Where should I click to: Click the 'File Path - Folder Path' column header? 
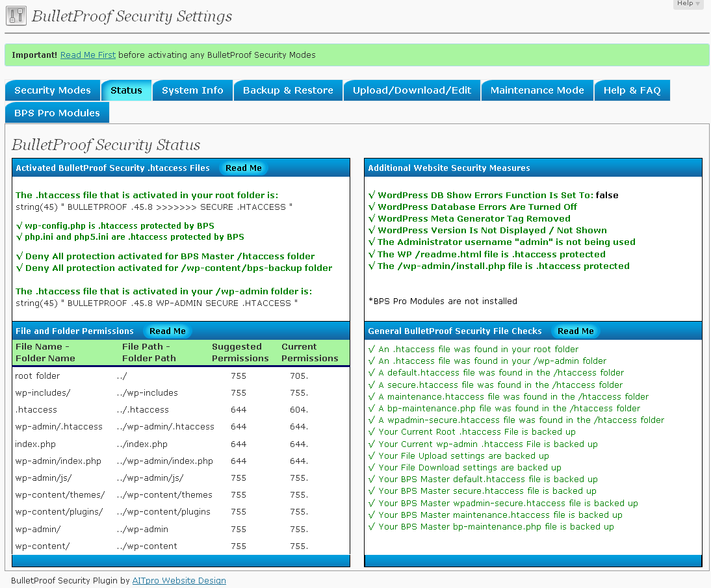[x=149, y=352]
